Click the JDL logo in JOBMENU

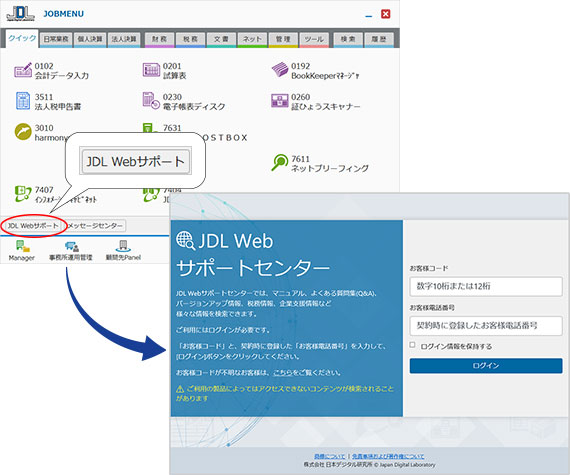click(x=20, y=14)
